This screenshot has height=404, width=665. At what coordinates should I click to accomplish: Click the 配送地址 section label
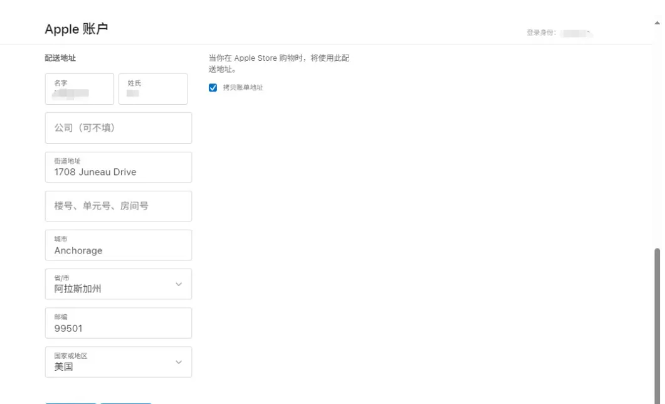60,58
